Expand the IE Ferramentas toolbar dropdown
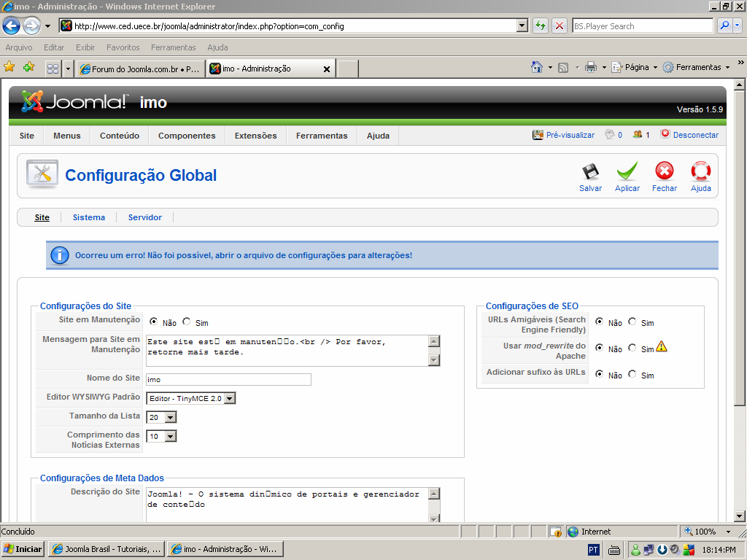 point(727,68)
